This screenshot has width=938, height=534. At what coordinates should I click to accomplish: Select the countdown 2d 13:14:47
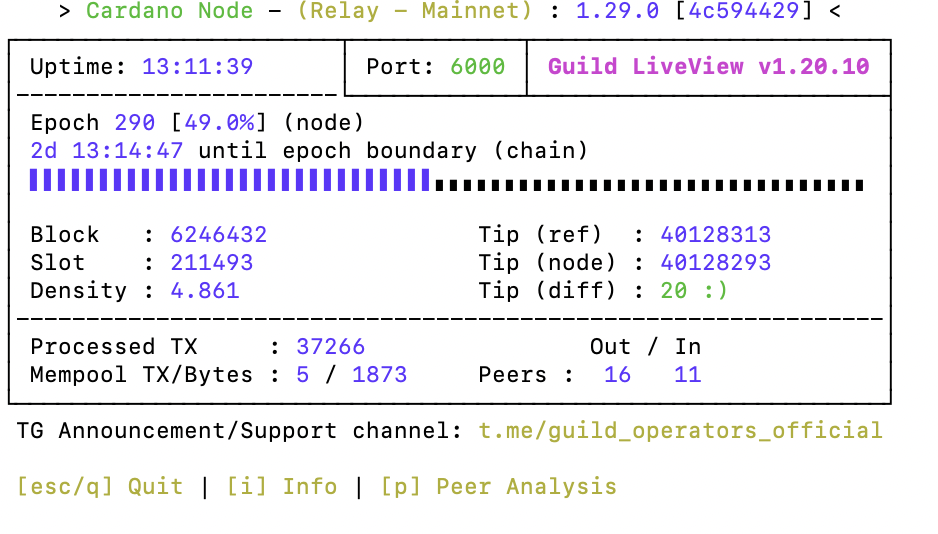click(x=106, y=151)
